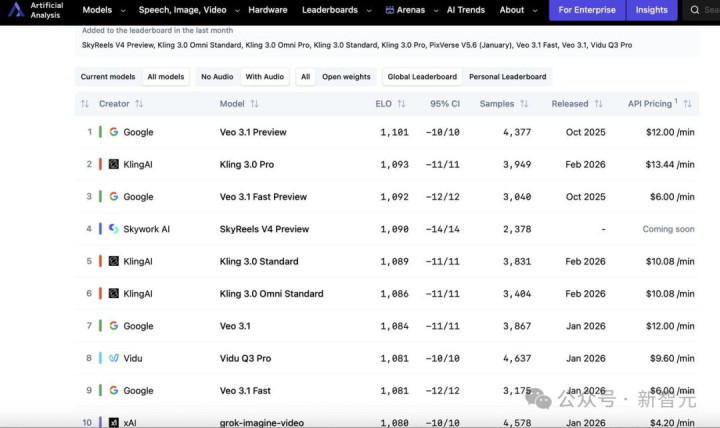Open the search magnifier icon
The width and height of the screenshot is (720, 428).
point(695,10)
